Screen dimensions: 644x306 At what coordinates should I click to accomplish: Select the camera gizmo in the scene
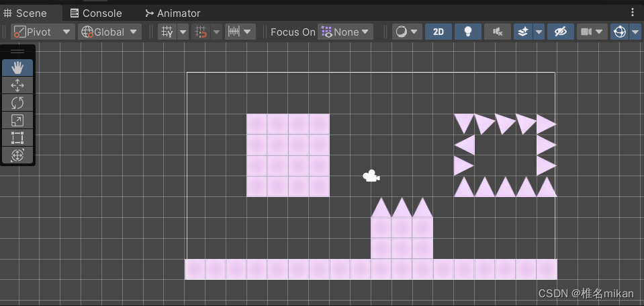(371, 176)
